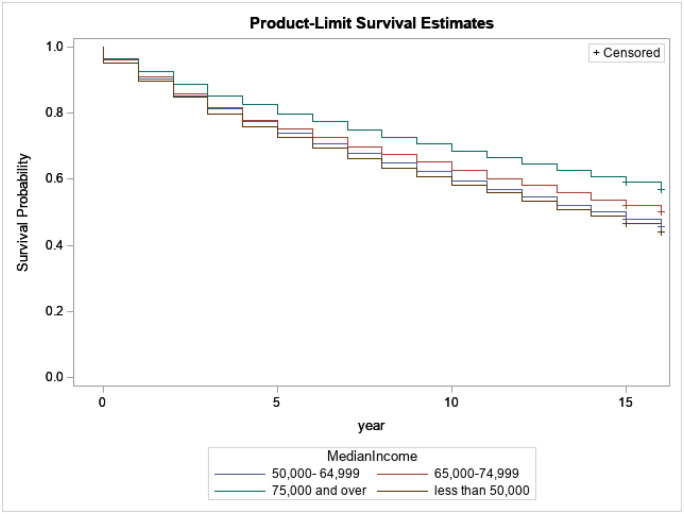The image size is (684, 514).
Task: Click the 0.4 y-axis tick label
Action: click(54, 245)
